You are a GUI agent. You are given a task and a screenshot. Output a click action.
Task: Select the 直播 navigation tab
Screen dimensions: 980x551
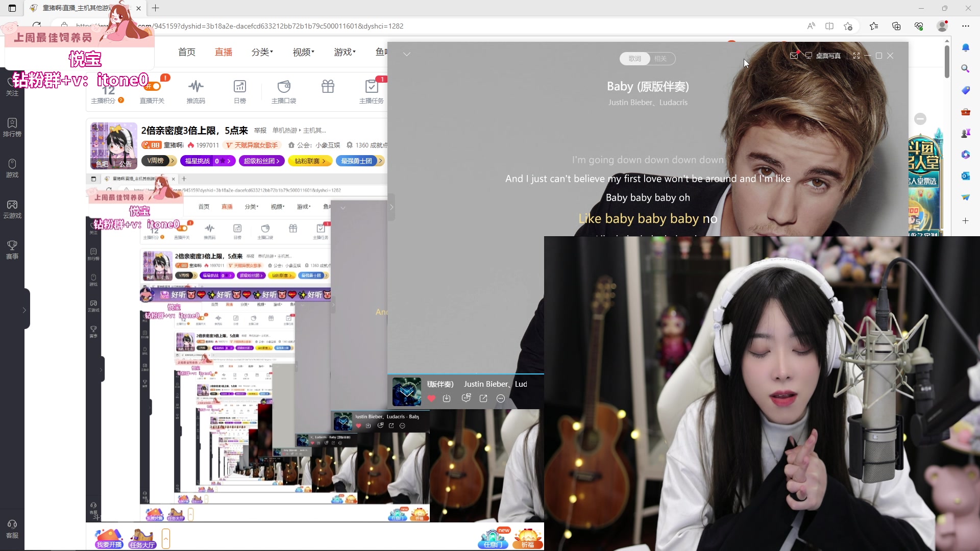(x=224, y=52)
